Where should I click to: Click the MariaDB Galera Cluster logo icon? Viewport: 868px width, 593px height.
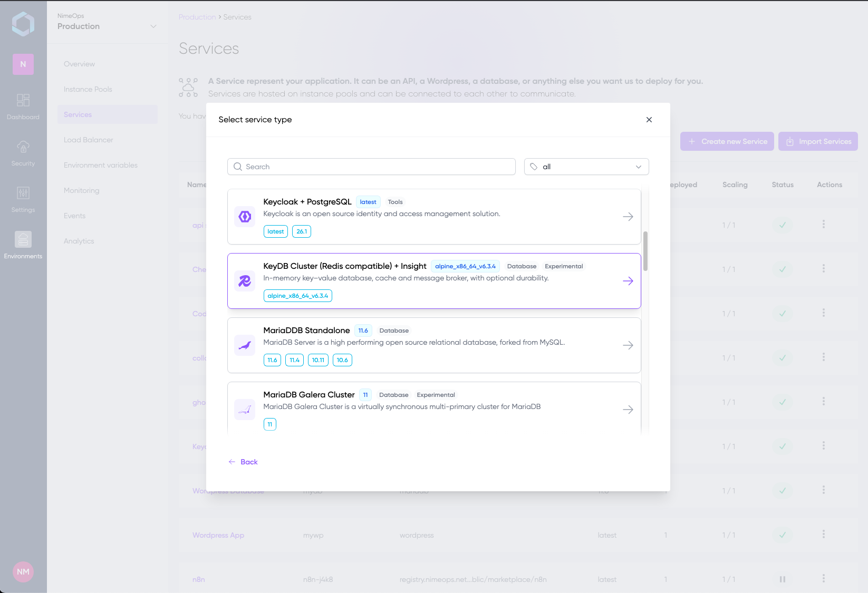pos(245,410)
